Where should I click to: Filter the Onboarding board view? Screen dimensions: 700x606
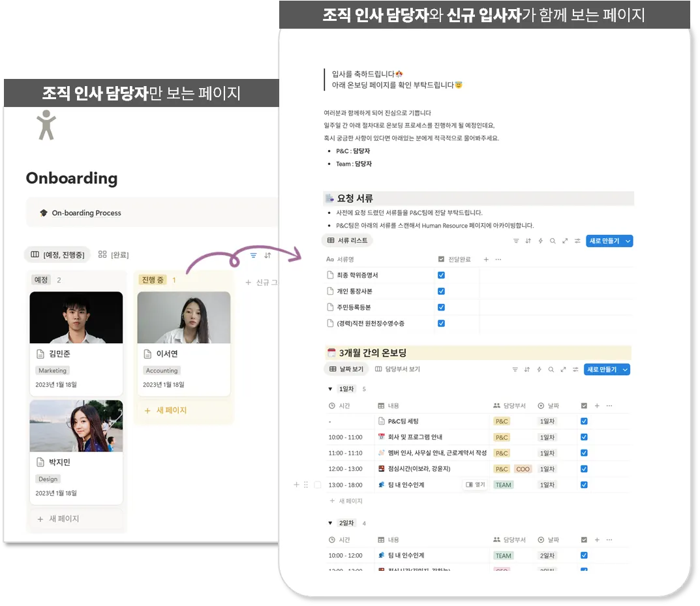coord(254,256)
